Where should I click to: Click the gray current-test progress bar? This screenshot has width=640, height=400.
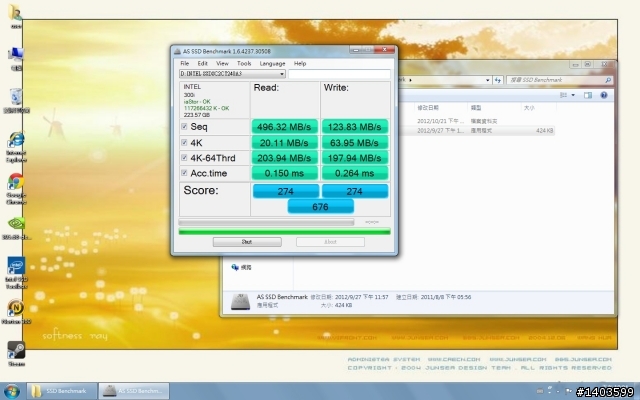click(x=266, y=222)
